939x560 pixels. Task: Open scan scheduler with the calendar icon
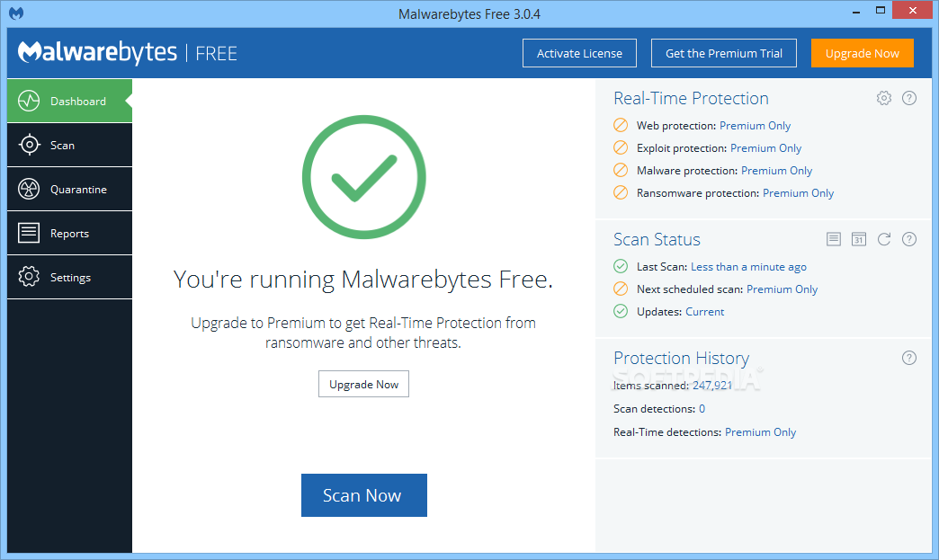(x=858, y=239)
